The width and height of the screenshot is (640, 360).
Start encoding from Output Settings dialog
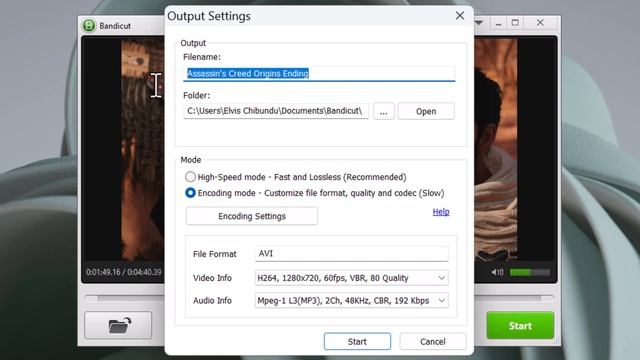pyautogui.click(x=357, y=342)
